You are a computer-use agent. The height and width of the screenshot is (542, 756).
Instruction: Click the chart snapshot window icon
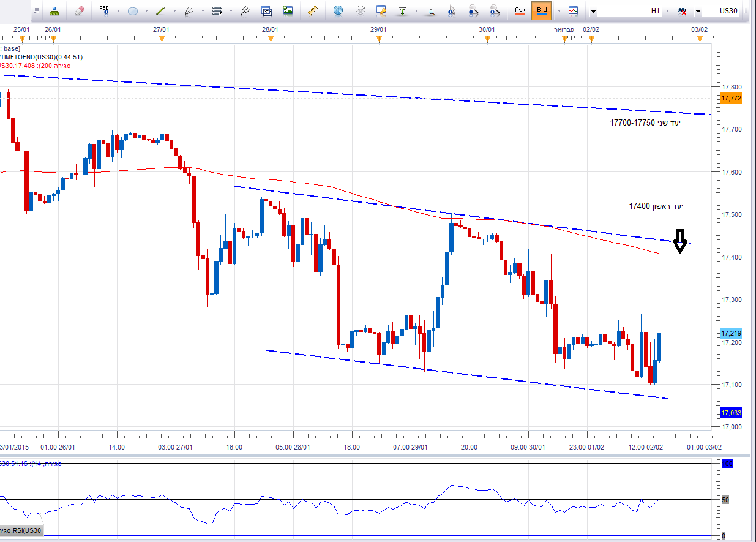pos(266,11)
